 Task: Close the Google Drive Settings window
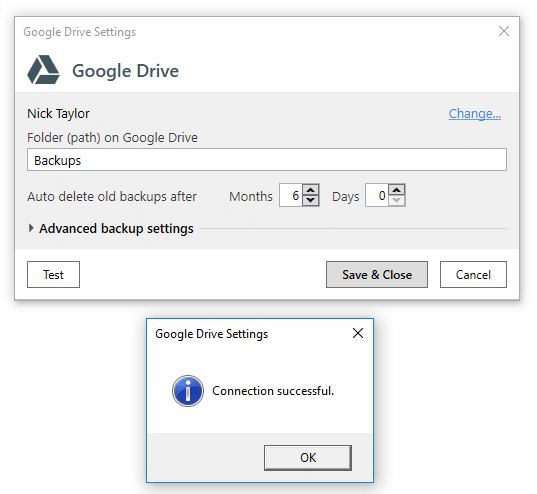pyautogui.click(x=503, y=31)
